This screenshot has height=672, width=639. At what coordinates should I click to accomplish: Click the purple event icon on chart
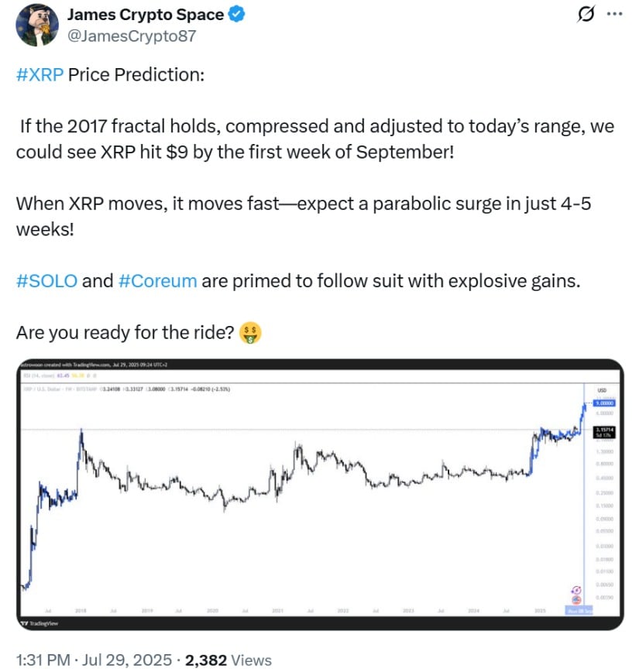[x=577, y=591]
